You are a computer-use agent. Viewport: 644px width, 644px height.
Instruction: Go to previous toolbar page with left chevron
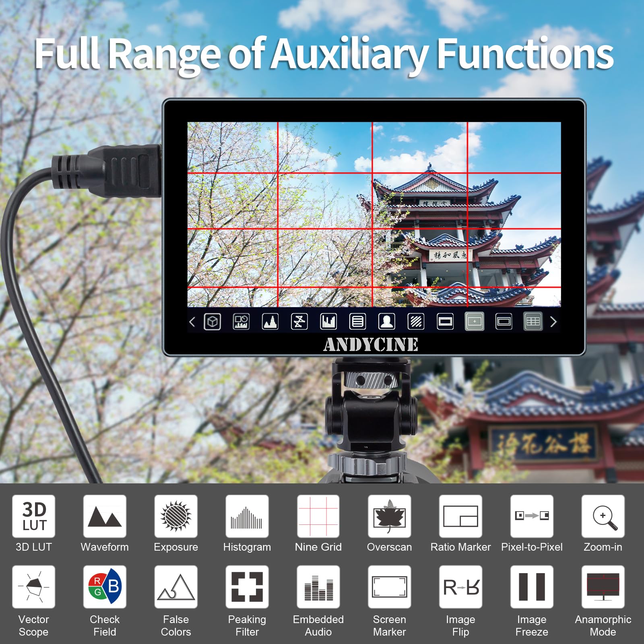192,322
